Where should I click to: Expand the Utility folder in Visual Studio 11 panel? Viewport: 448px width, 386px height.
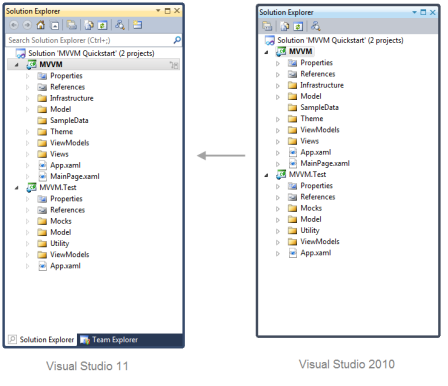(x=27, y=244)
